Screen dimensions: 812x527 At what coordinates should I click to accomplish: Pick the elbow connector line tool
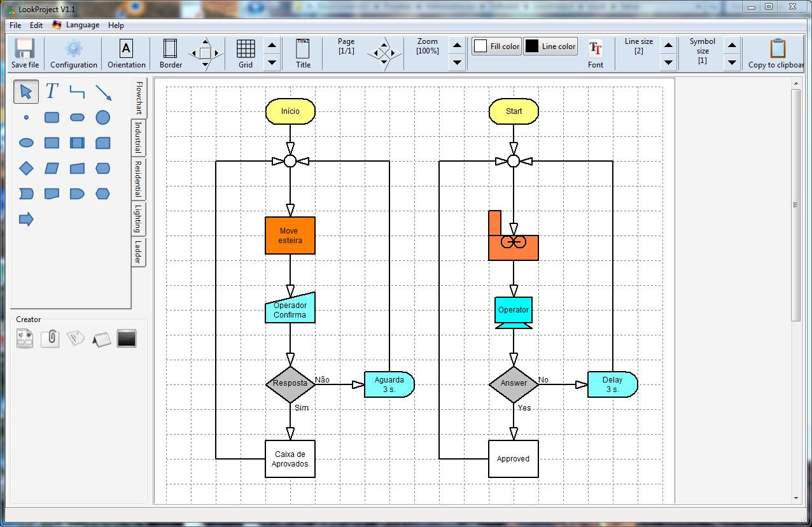click(x=77, y=92)
